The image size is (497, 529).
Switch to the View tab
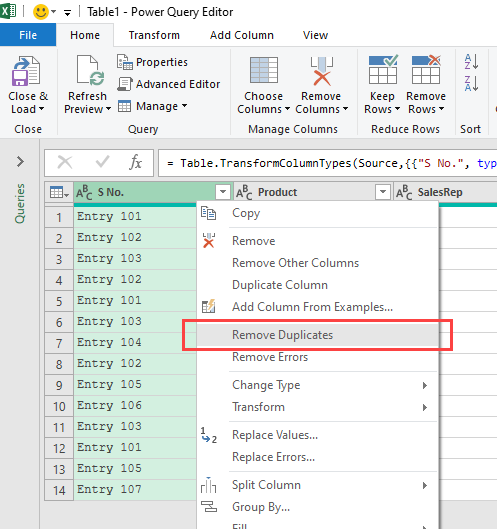pyautogui.click(x=315, y=35)
